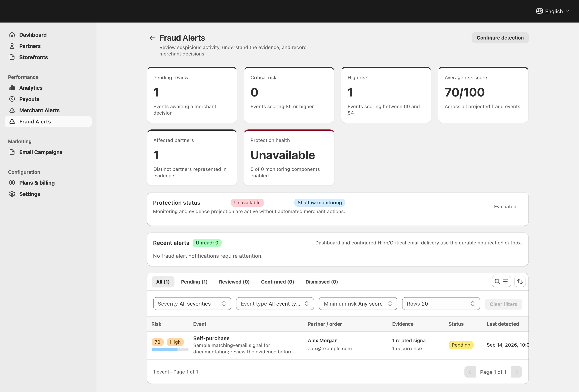Click partner name Alex Morgan
The height and width of the screenshot is (392, 579).
click(323, 341)
